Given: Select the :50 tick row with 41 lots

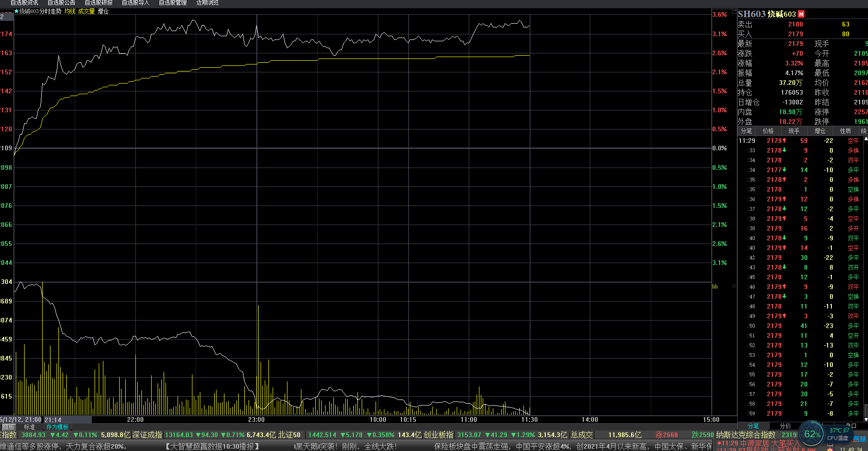Looking at the screenshot, I should tap(800, 326).
